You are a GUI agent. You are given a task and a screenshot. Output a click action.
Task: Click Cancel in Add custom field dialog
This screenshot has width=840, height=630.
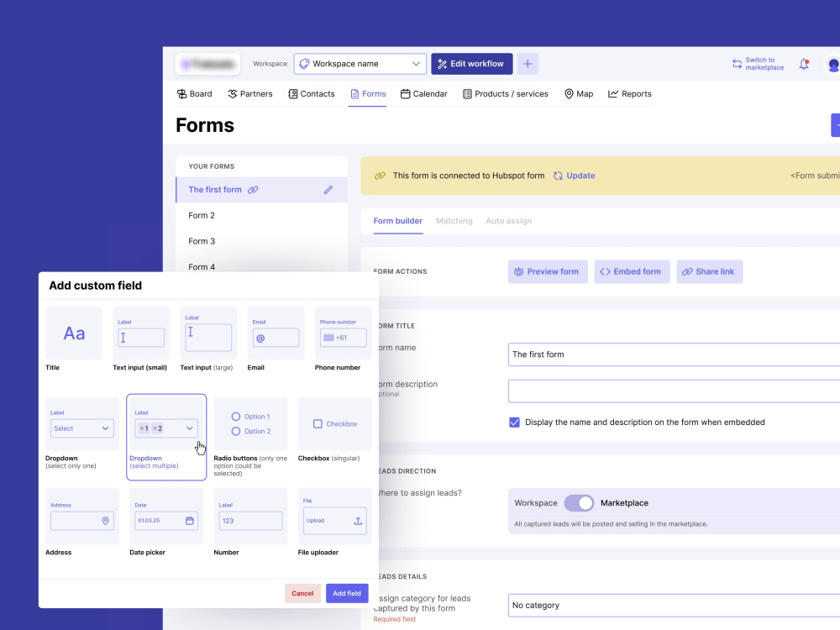click(x=302, y=593)
